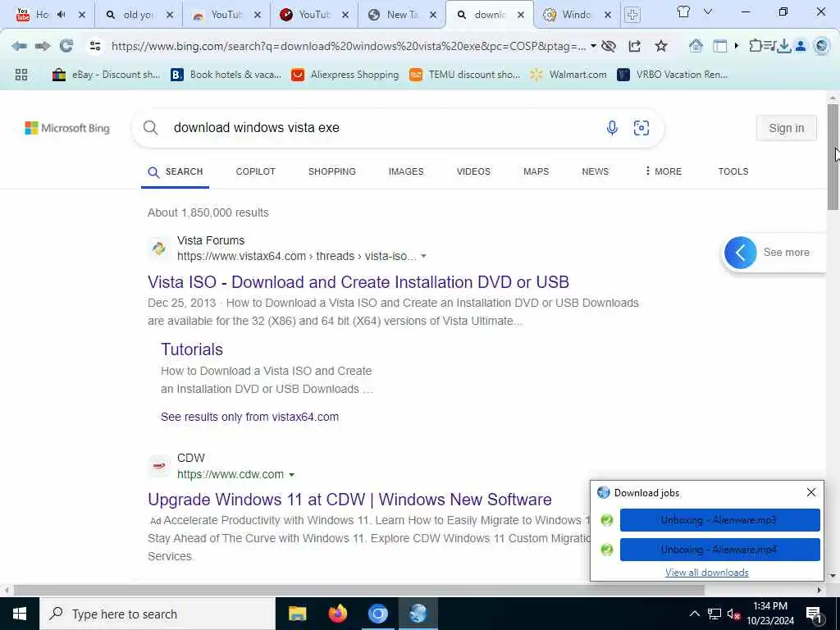Select the COPILOT results tab

(256, 171)
